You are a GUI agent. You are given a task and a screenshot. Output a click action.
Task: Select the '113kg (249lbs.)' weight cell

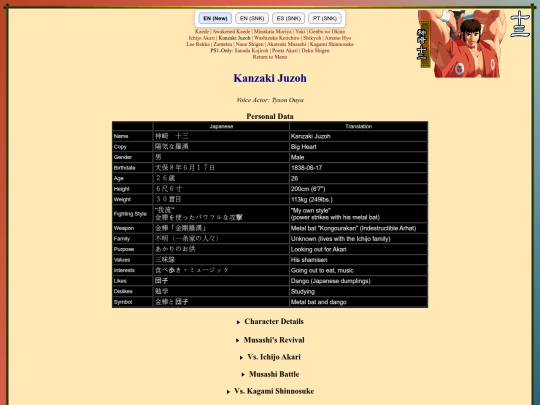click(358, 199)
